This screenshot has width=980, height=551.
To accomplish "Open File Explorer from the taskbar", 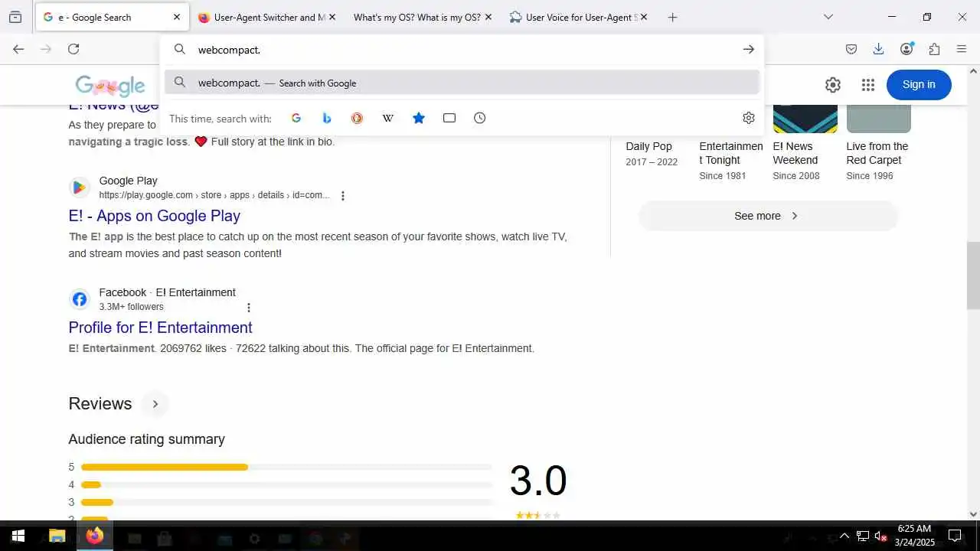I will point(57,536).
